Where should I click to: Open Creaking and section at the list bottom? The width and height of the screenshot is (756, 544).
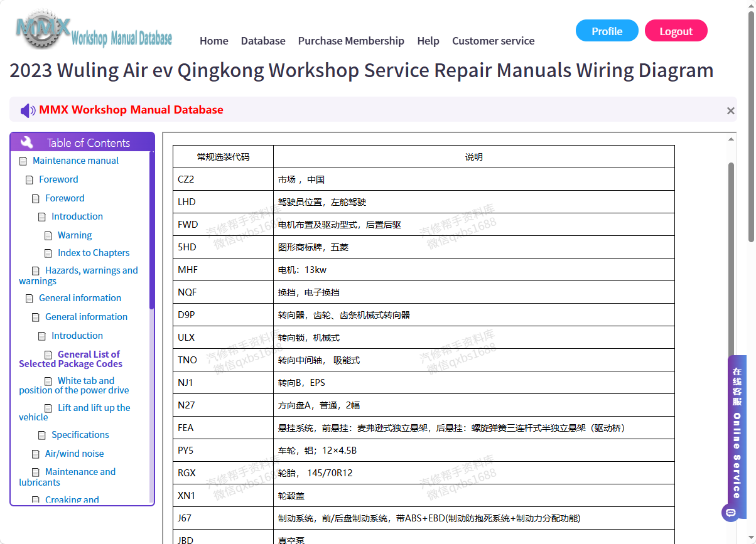pos(72,499)
